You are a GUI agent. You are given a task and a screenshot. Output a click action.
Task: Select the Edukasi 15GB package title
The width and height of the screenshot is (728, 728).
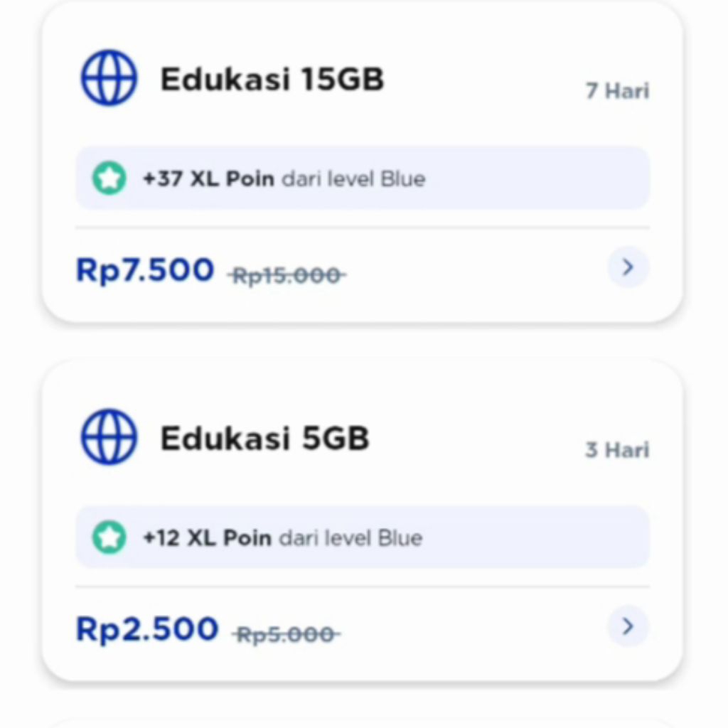coord(273,80)
